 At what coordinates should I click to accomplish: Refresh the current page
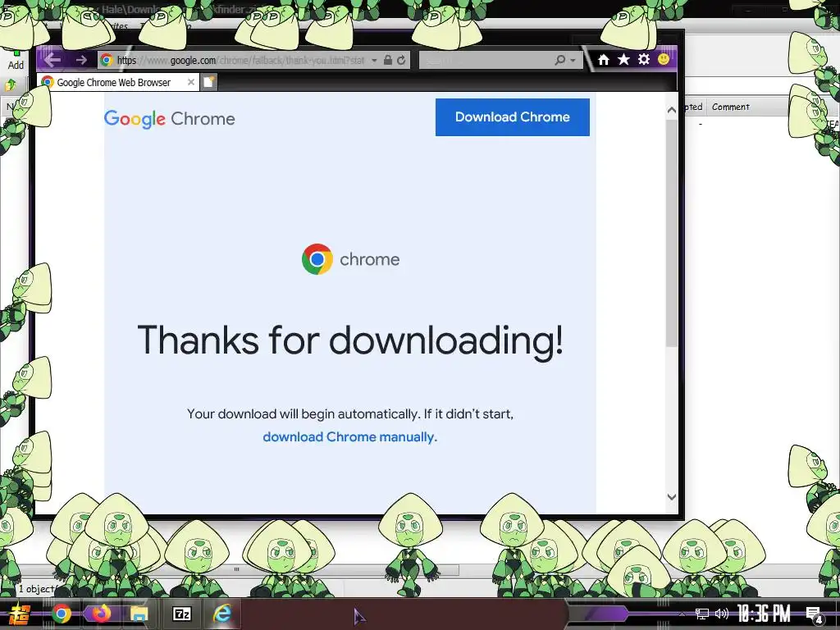401,60
